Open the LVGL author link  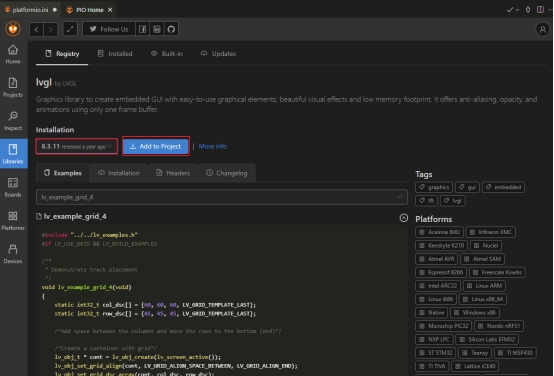[x=70, y=83]
